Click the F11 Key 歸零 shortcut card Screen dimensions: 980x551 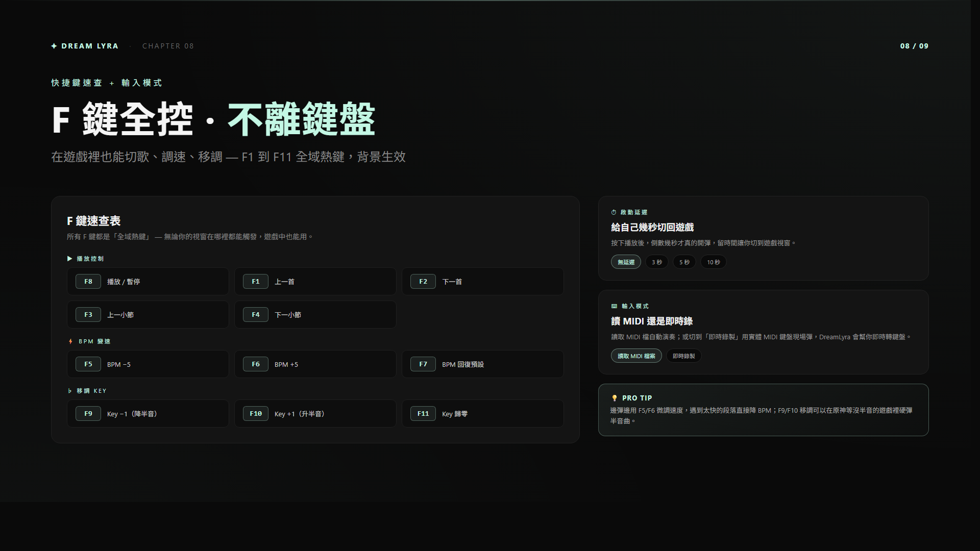[482, 414]
